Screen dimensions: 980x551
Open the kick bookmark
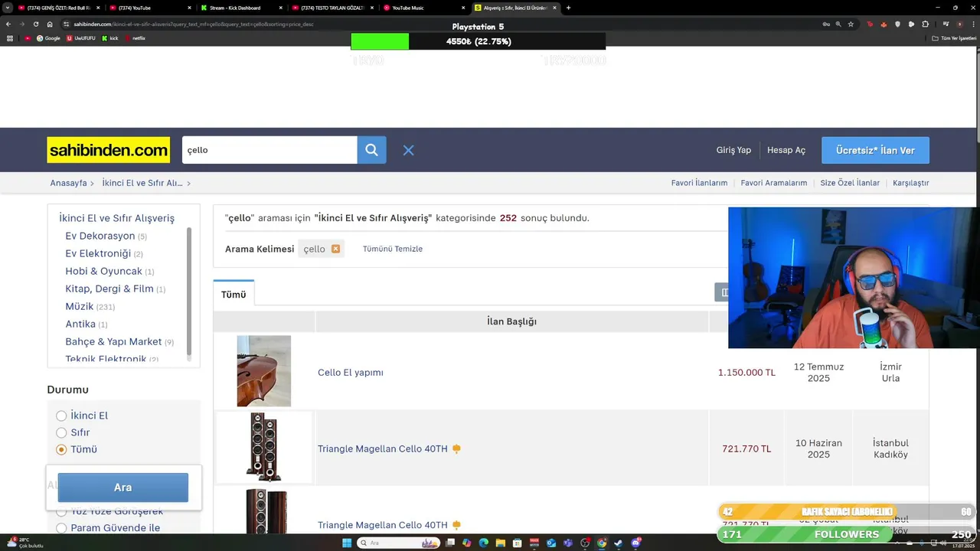[x=110, y=38]
